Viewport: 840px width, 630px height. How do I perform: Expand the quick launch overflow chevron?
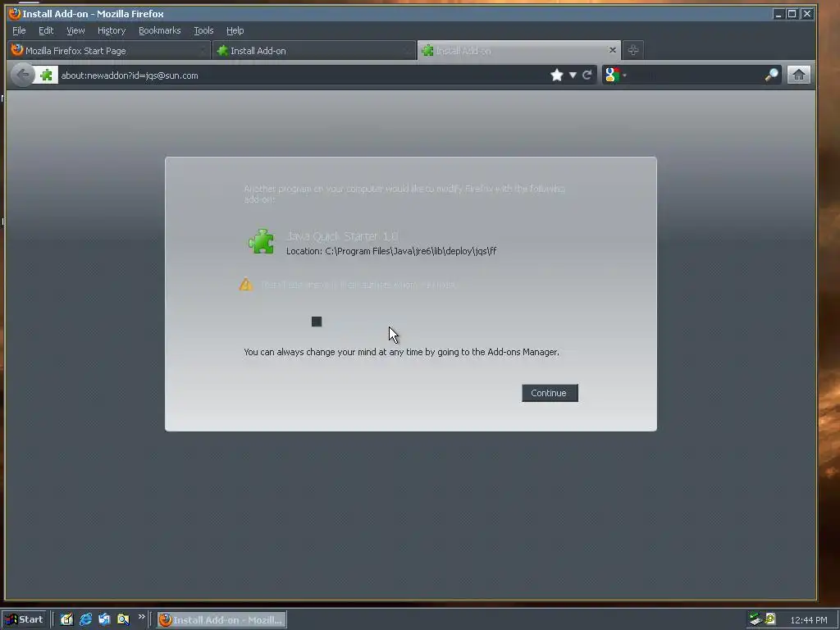coord(141,617)
